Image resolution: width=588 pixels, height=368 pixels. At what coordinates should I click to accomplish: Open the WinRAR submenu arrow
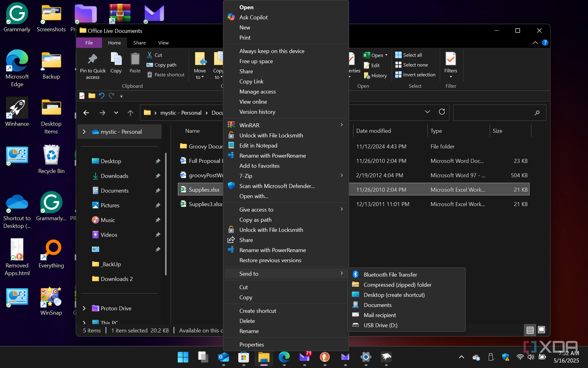tap(342, 125)
